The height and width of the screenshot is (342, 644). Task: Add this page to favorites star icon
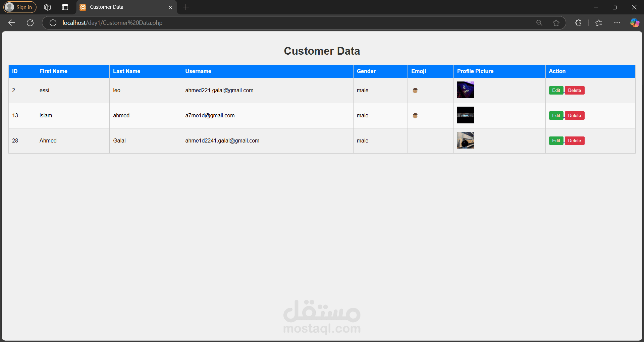coord(556,23)
